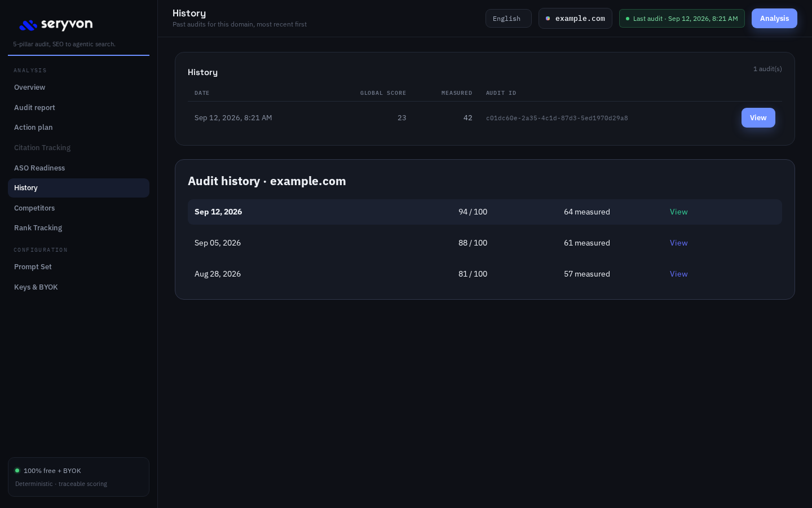Click the 61 measured value
This screenshot has height=508, width=812.
tap(587, 243)
